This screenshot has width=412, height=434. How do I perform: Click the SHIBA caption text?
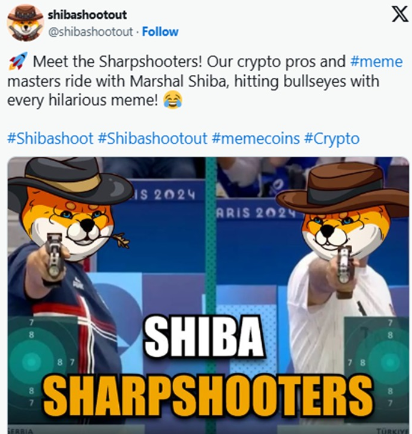tap(204, 336)
